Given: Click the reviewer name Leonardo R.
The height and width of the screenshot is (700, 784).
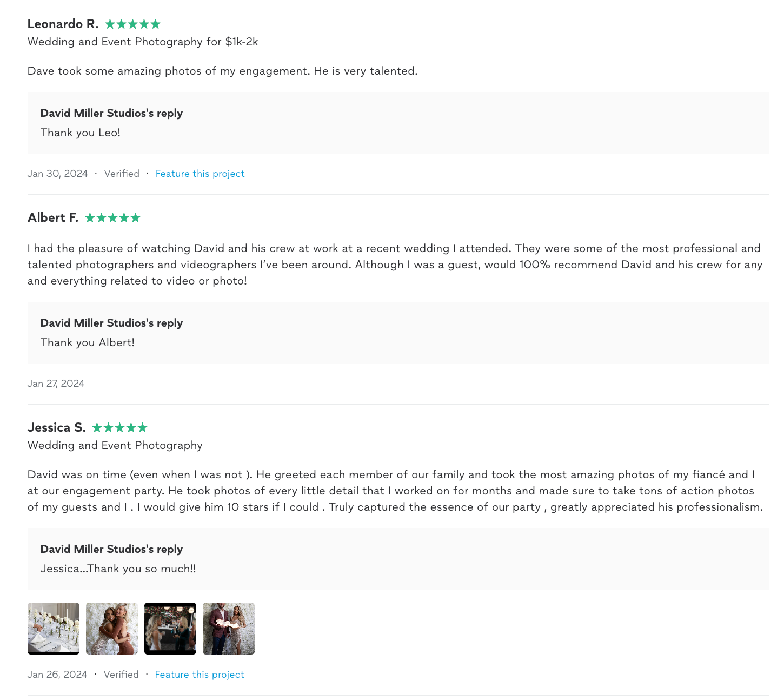Looking at the screenshot, I should point(63,24).
